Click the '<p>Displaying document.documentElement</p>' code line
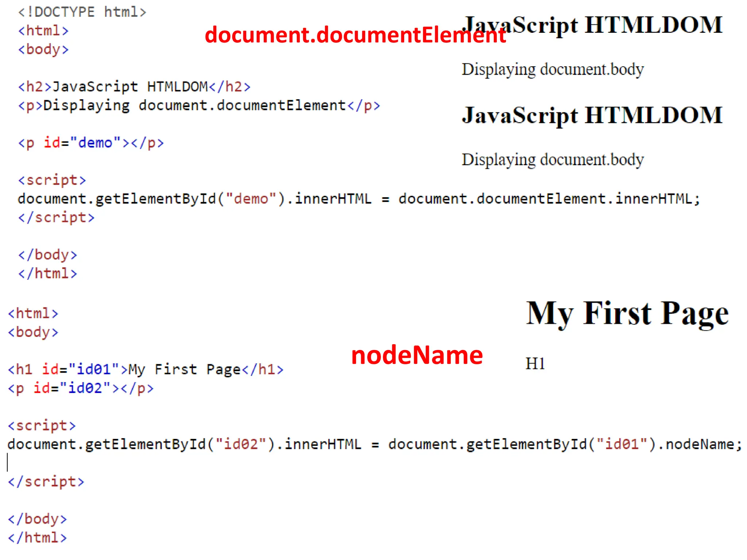Image resolution: width=747 pixels, height=560 pixels. click(199, 106)
